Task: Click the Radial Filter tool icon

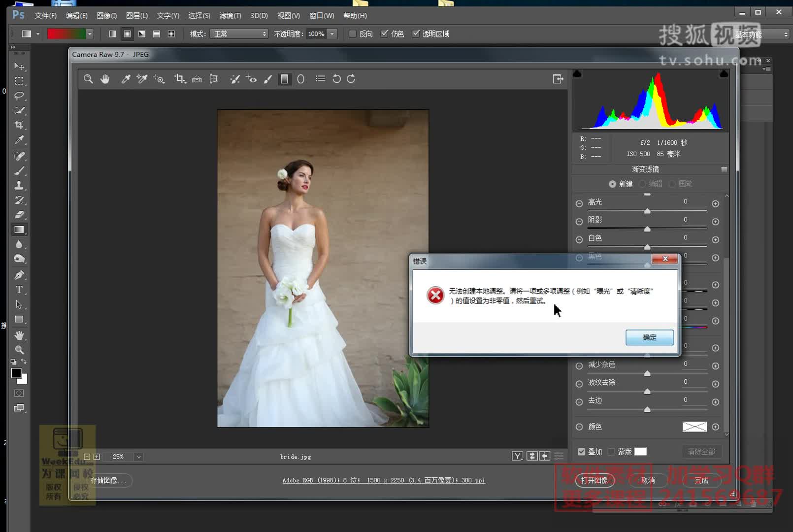Action: point(300,79)
